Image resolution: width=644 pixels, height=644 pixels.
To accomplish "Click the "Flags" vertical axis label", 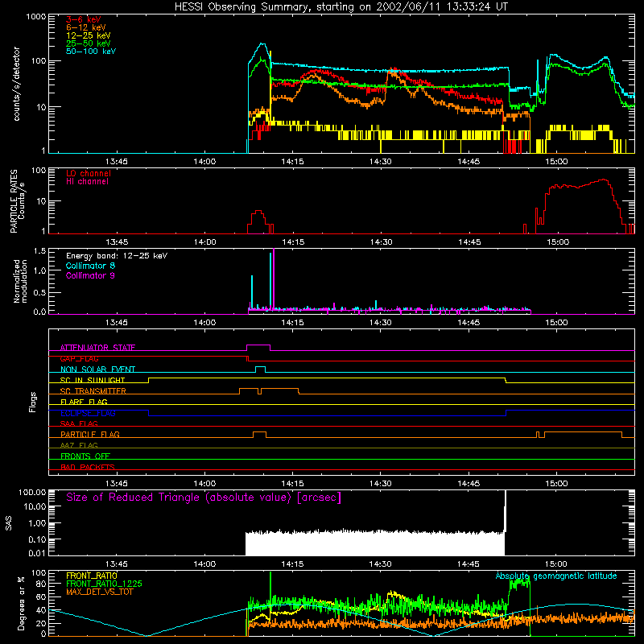I will 33,402.
